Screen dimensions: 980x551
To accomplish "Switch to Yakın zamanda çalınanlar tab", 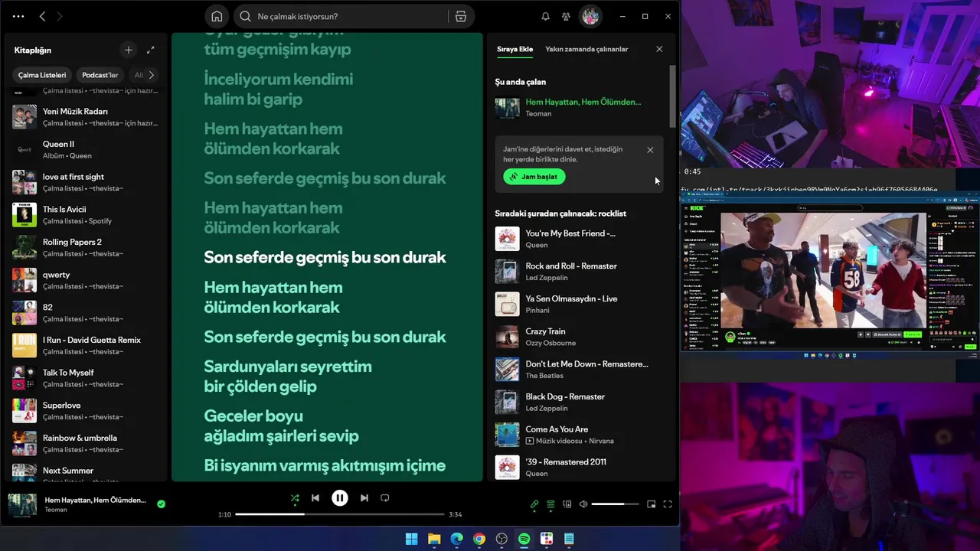I will coord(586,49).
